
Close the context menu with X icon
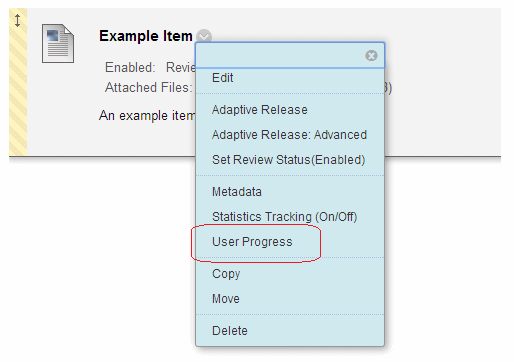371,55
